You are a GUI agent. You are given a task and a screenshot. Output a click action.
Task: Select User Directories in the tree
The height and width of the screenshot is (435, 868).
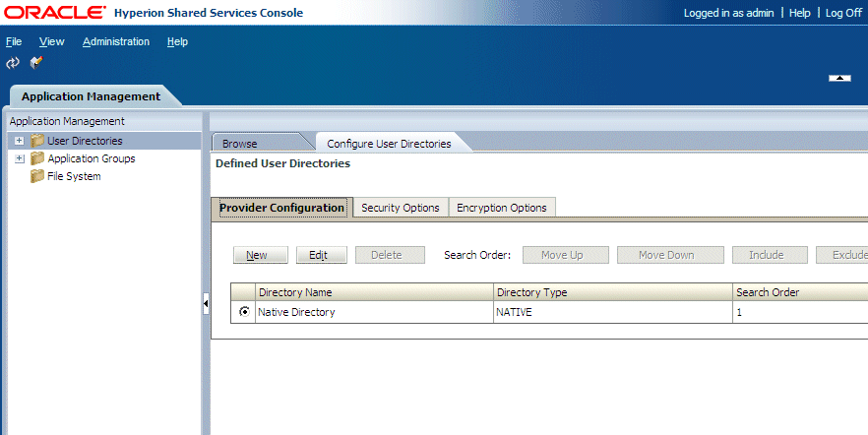point(85,141)
